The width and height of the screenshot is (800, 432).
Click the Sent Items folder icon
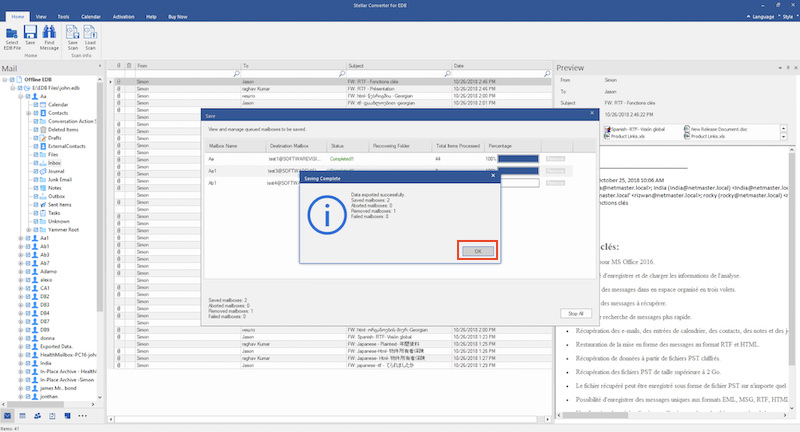click(x=43, y=205)
